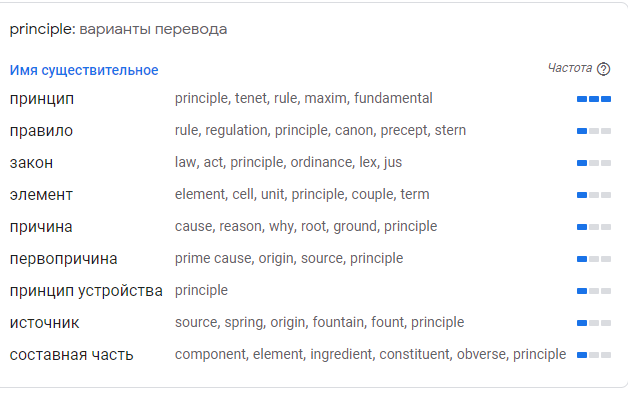This screenshot has width=628, height=396.
Task: Select the translation правило
Action: pos(41,131)
